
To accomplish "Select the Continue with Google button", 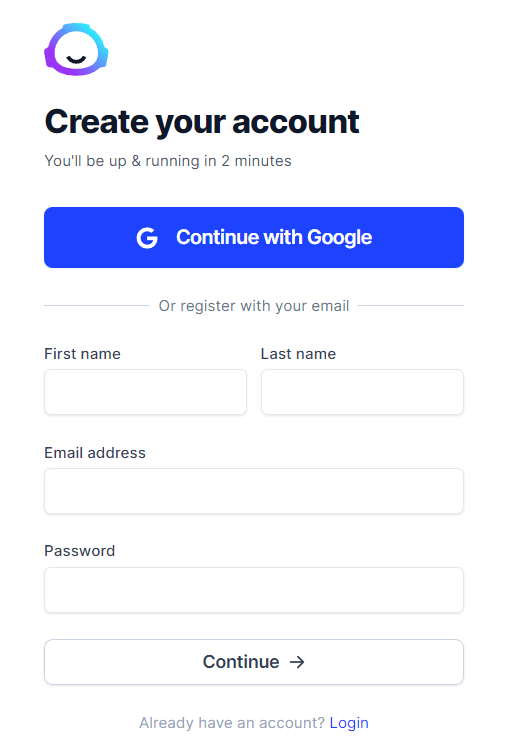I will click(254, 237).
